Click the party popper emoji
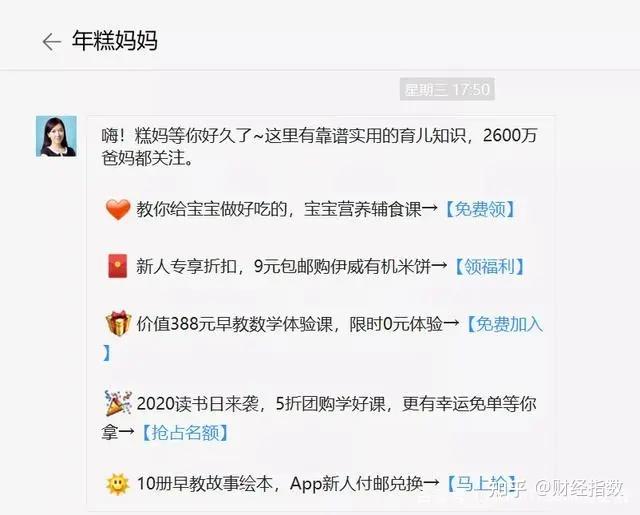 pos(118,403)
